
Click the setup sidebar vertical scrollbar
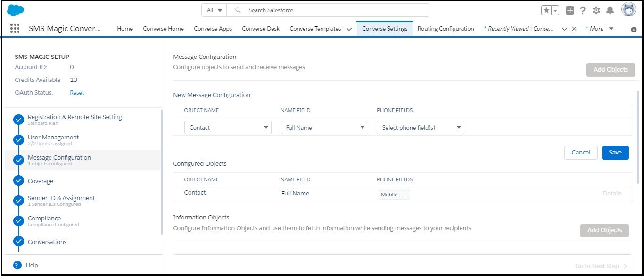[161, 172]
